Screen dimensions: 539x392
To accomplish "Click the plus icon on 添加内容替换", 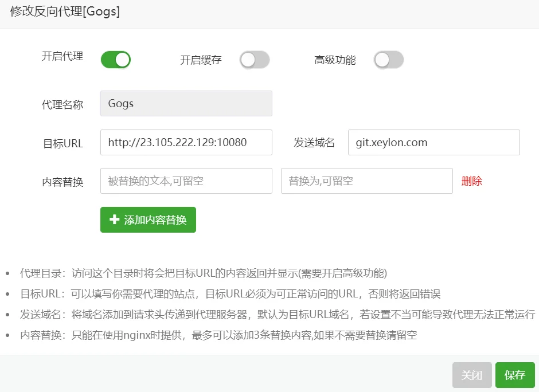I will [114, 219].
